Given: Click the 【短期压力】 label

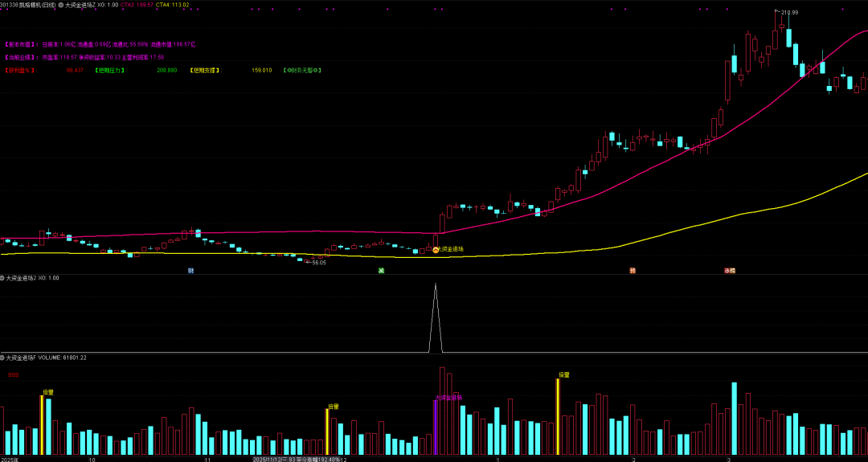Looking at the screenshot, I should click(x=109, y=71).
